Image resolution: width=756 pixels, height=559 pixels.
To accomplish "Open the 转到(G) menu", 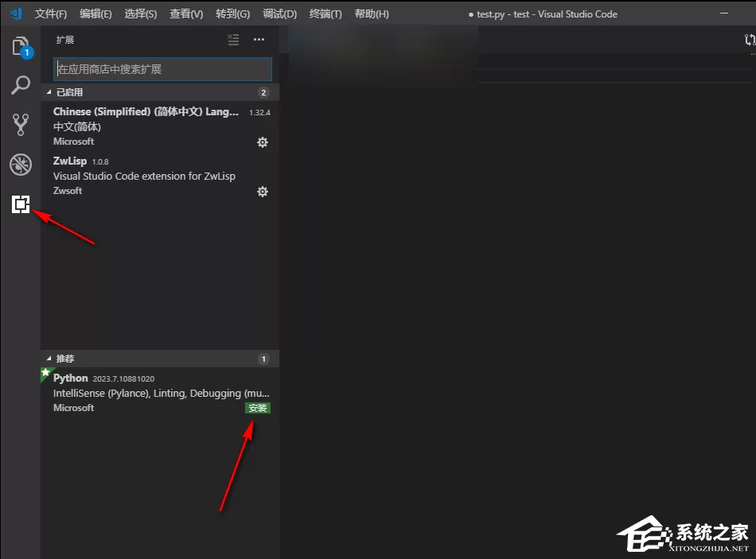I will tap(233, 14).
